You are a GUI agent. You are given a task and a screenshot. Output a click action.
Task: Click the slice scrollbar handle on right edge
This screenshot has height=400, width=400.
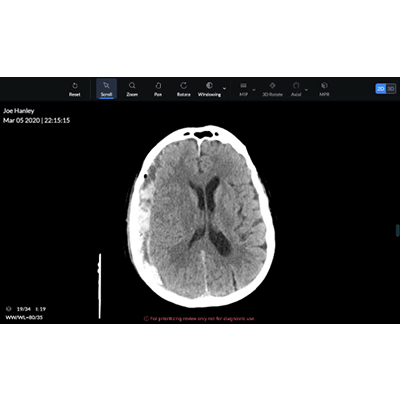coord(397,230)
